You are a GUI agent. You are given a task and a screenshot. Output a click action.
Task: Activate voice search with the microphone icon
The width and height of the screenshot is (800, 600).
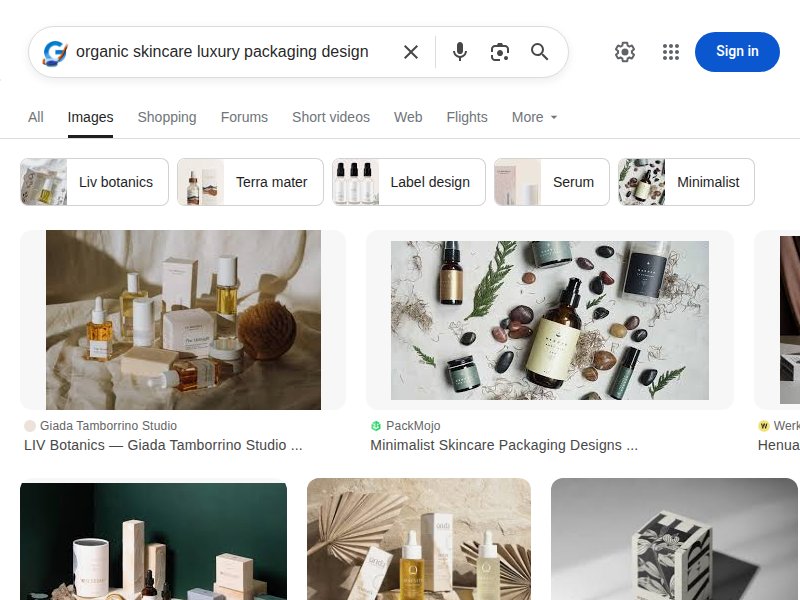[x=460, y=51]
